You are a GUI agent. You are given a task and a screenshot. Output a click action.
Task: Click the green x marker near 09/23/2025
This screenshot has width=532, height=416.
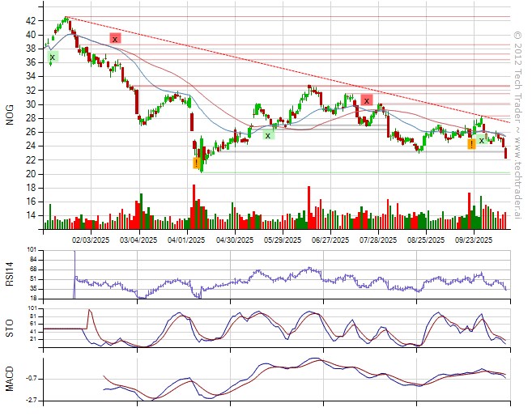482,140
